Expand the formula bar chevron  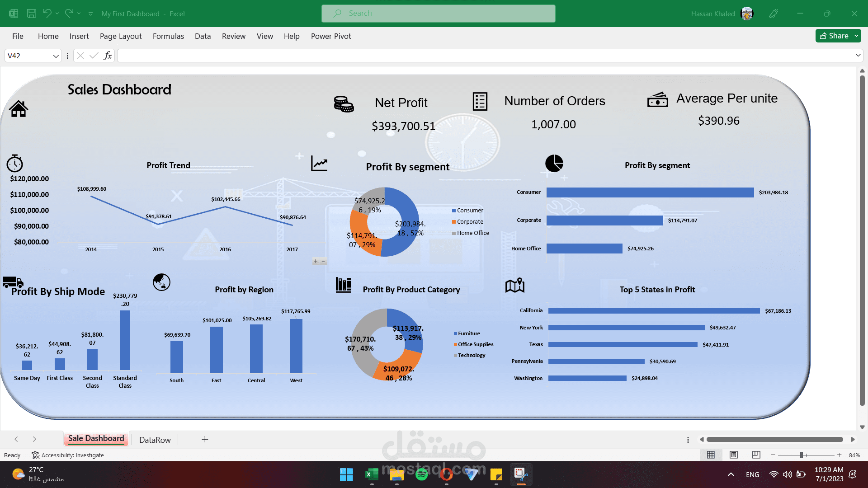[858, 55]
